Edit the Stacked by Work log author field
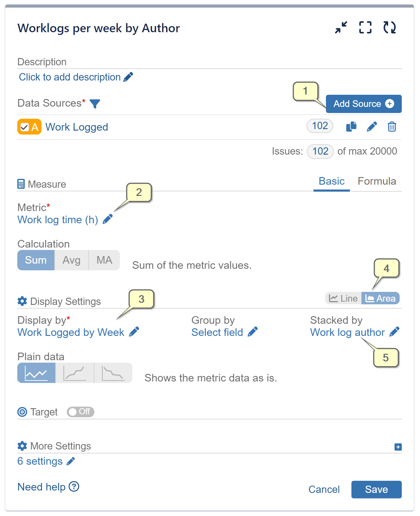 click(395, 332)
